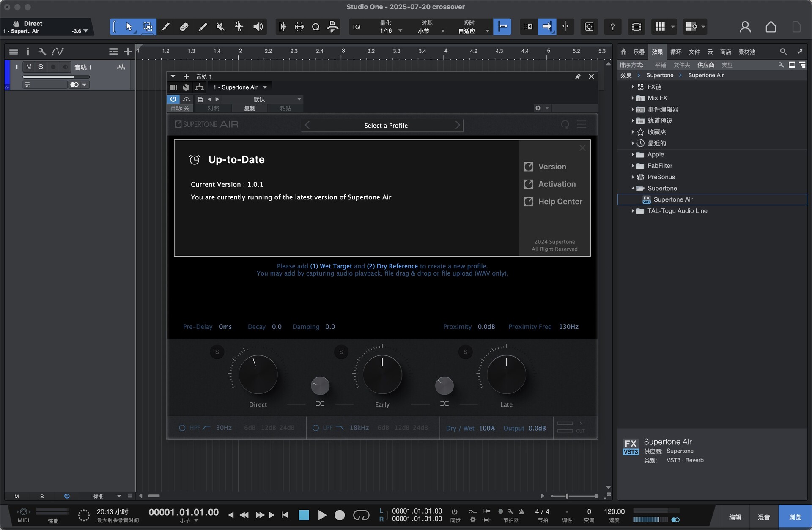Solo the Late signal S button
This screenshot has height=530, width=812.
[x=465, y=352]
